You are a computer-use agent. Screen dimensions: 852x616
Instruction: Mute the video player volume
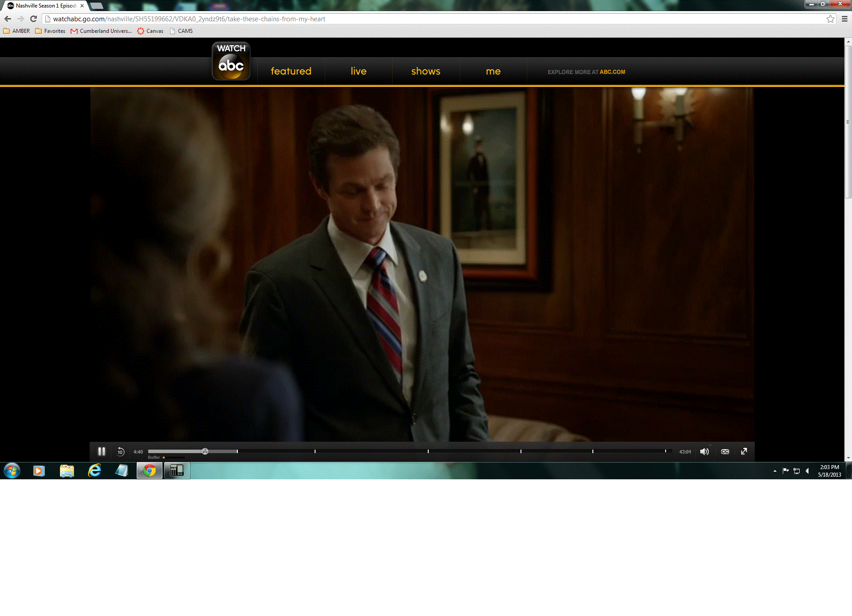[704, 451]
